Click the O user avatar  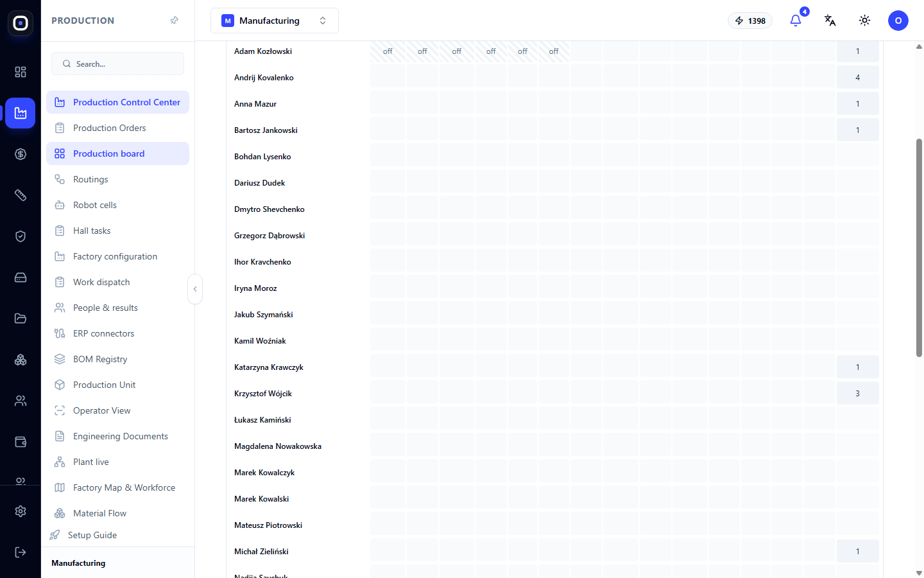pyautogui.click(x=898, y=21)
